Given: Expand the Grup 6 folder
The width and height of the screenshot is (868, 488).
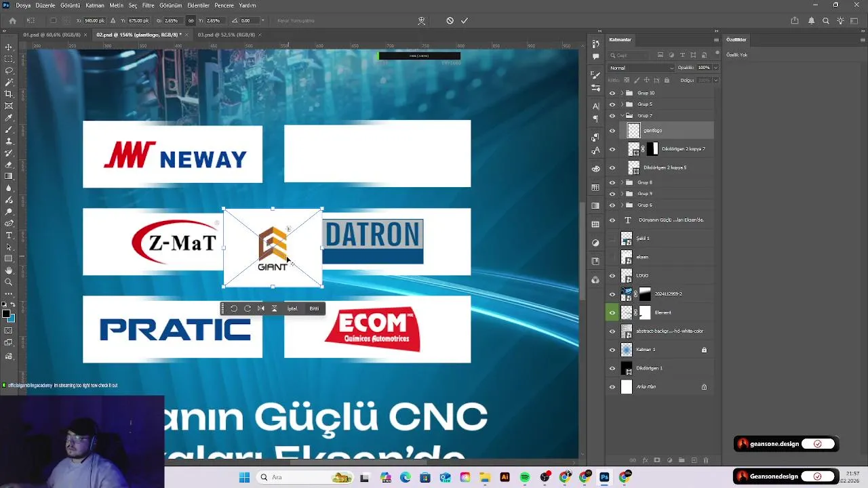Looking at the screenshot, I should coord(622,205).
